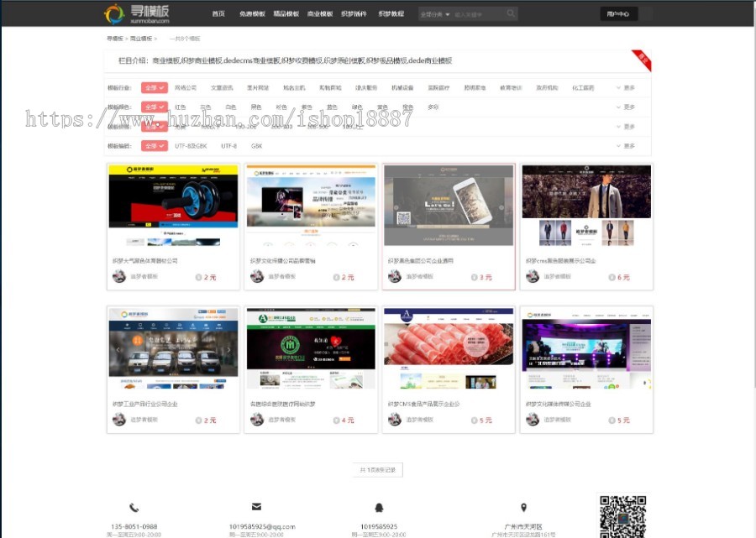The height and width of the screenshot is (538, 756).
Task: Toggle the 全部 filter in 模板行业 row
Action: tap(155, 86)
